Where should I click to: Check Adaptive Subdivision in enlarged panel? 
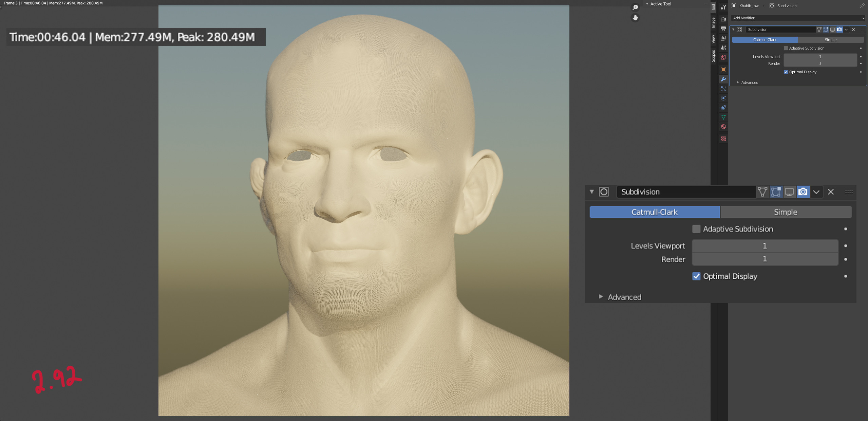[x=696, y=229]
